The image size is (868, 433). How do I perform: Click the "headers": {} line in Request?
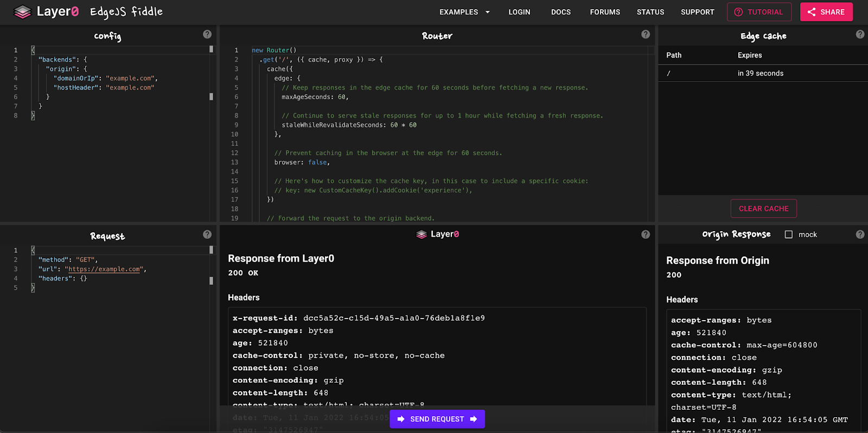[x=62, y=278]
